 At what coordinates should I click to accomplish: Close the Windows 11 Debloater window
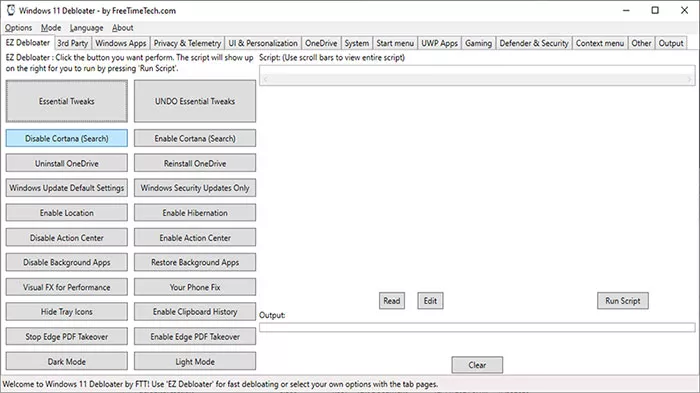click(684, 10)
